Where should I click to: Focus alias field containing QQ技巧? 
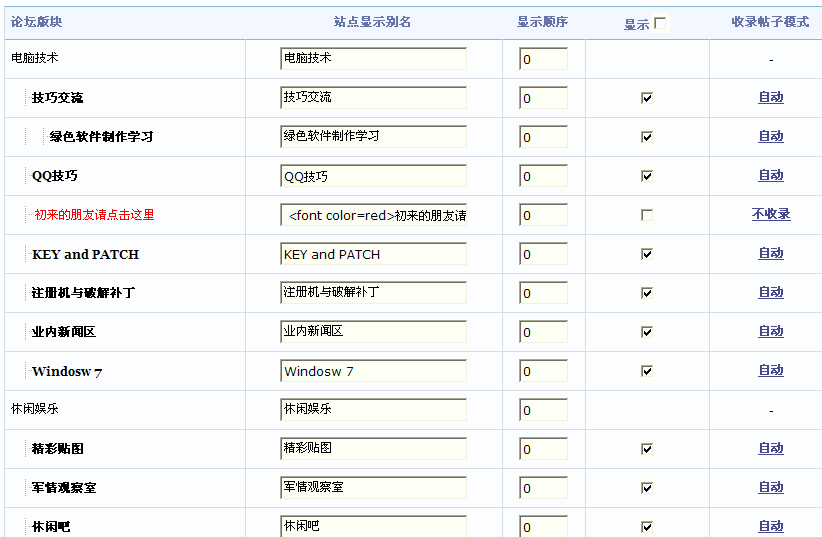point(373,176)
